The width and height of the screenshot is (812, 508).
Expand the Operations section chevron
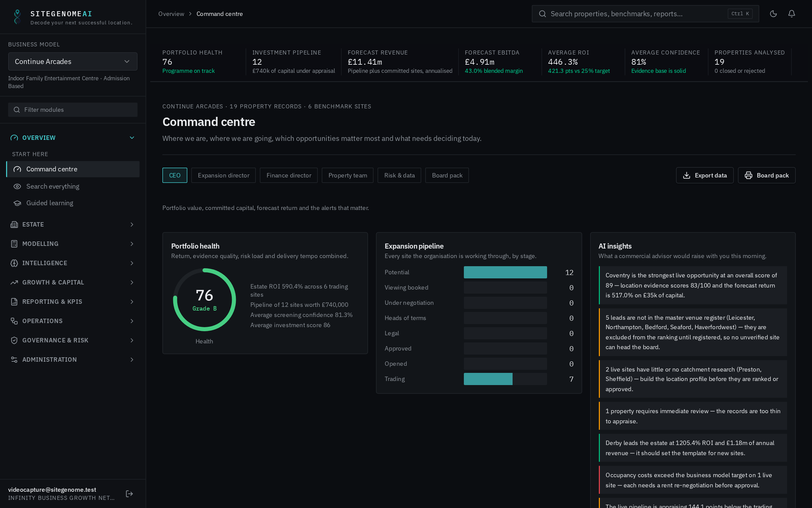coord(132,321)
